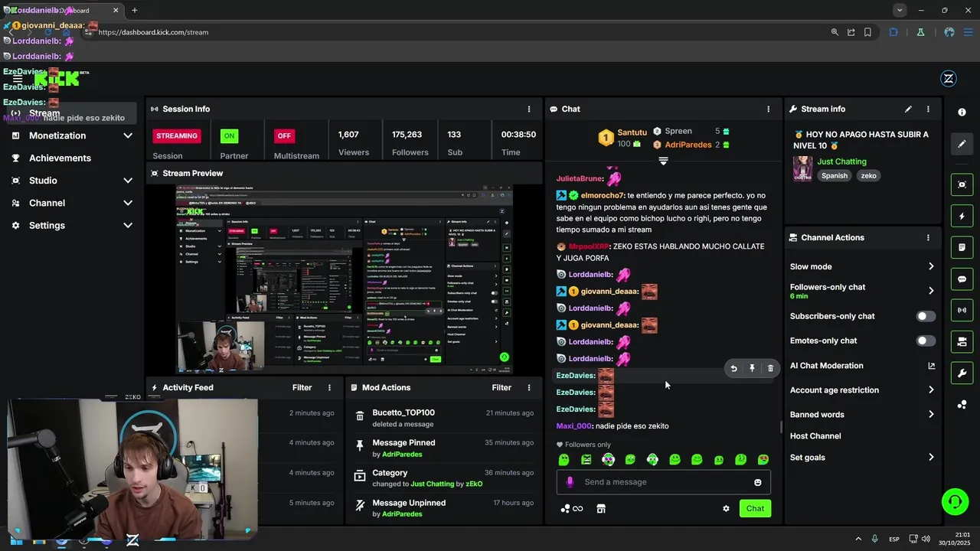Open Banned words chevron
The image size is (980, 551).
point(931,415)
